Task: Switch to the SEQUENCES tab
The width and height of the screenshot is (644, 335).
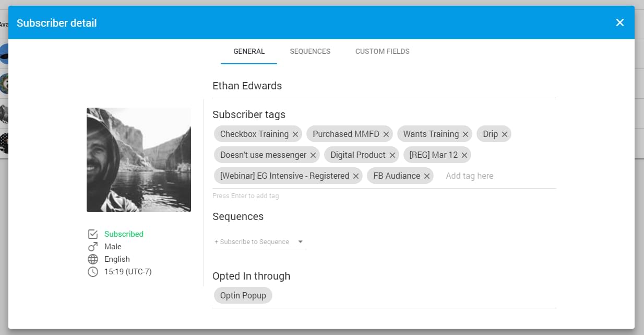Action: tap(310, 51)
